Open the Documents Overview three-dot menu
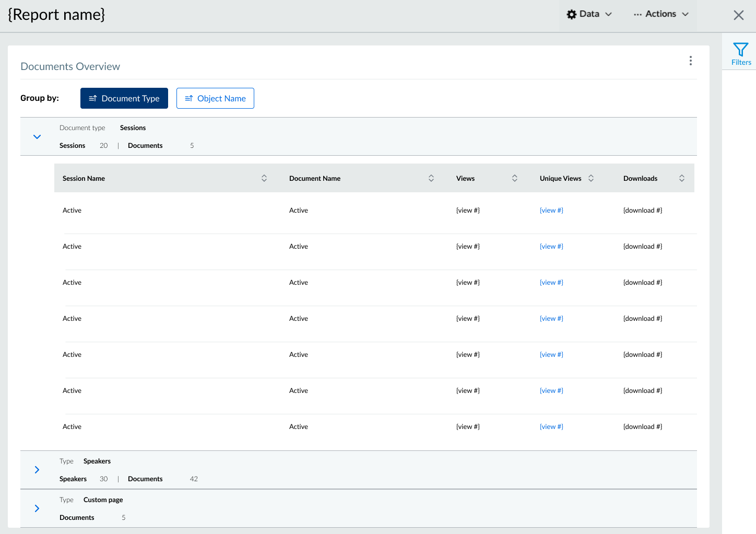This screenshot has height=534, width=756. 691,61
